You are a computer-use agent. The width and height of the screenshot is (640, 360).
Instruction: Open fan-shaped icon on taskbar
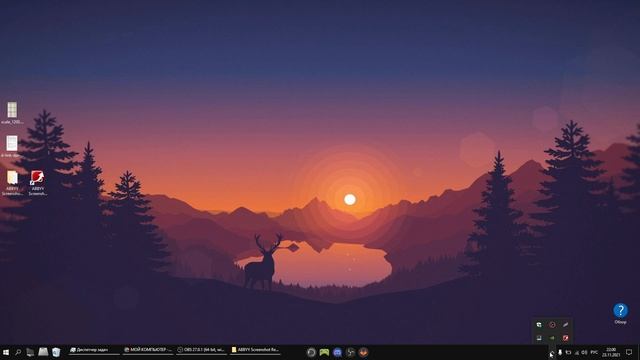pos(350,352)
